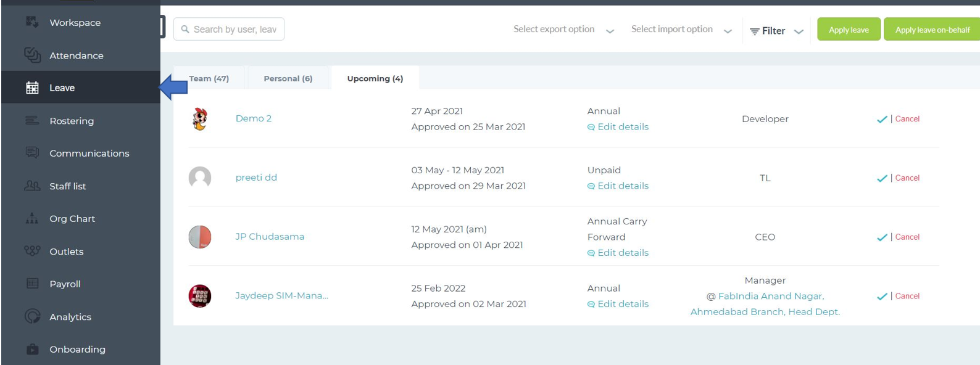Cancel preeti dd's unpaid leave
This screenshot has width=980, height=365.
tap(907, 178)
